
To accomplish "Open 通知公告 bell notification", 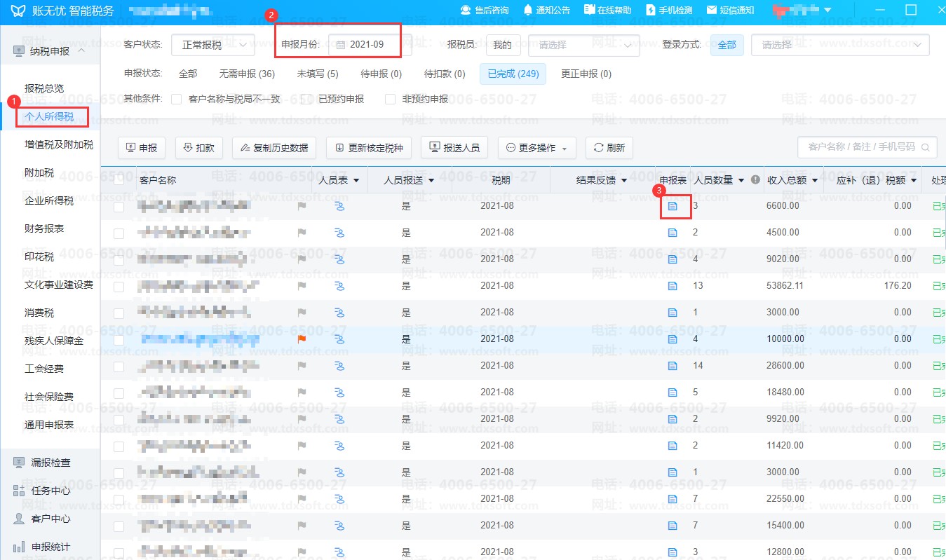I will 546,10.
